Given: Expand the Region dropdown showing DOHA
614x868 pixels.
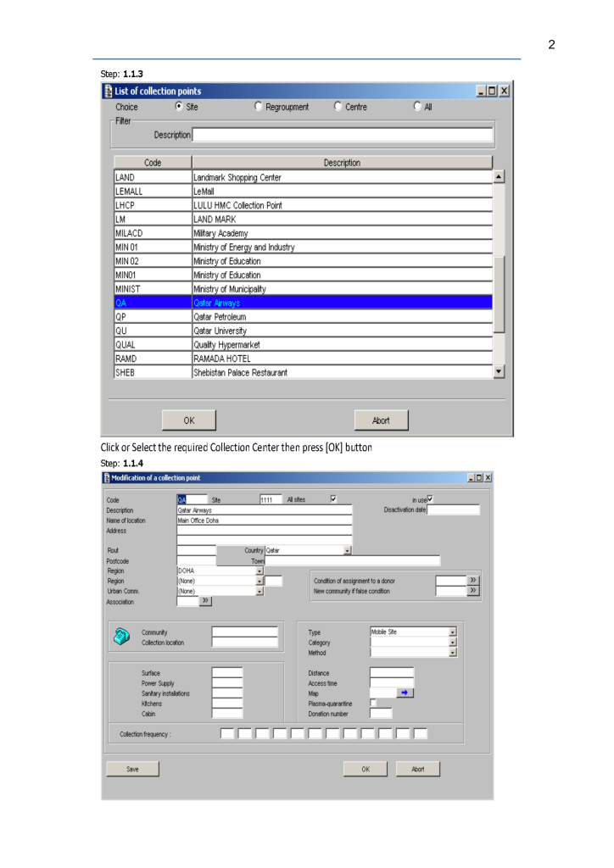Looking at the screenshot, I should tap(259, 570).
